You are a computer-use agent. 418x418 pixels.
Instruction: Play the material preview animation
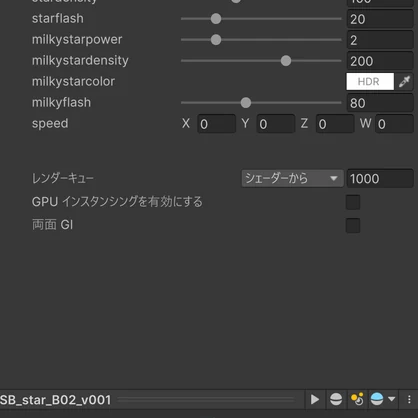pyautogui.click(x=315, y=399)
